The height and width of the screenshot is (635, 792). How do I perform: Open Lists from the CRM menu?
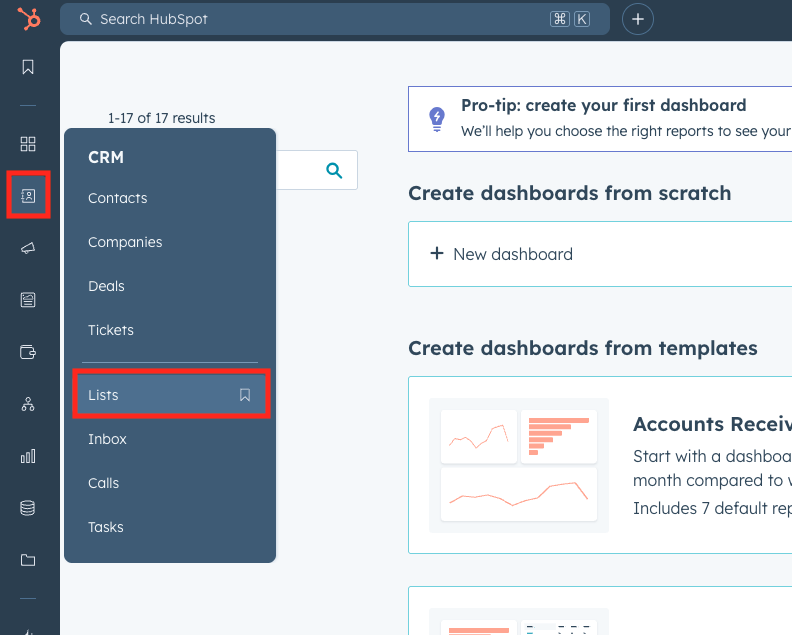pos(171,395)
